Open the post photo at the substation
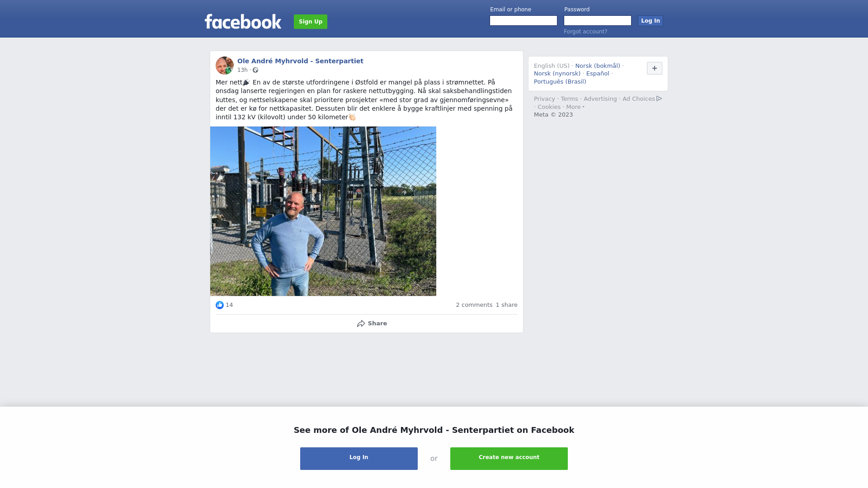 [323, 211]
